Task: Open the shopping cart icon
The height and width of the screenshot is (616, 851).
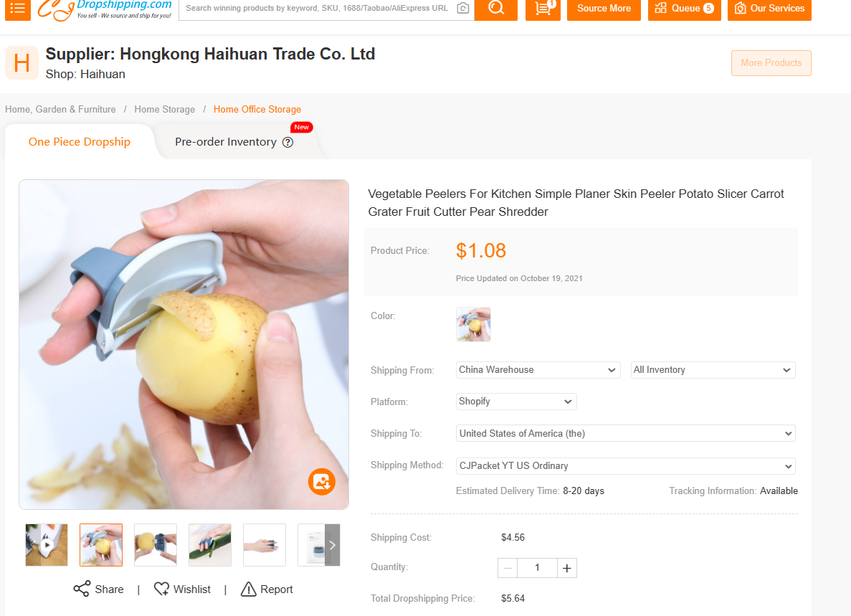Action: point(543,9)
